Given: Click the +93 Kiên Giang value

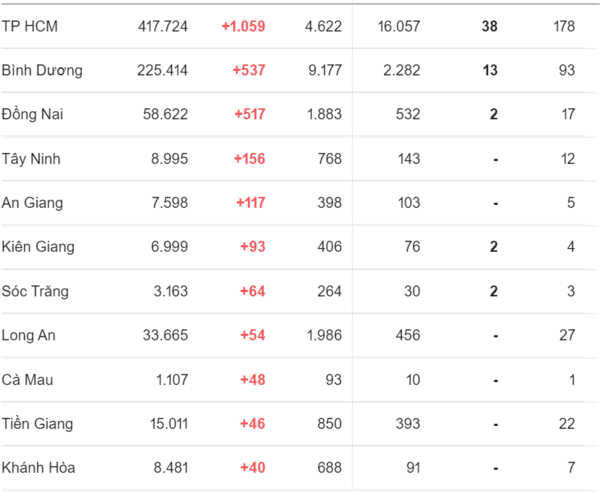Looking at the screenshot, I should tap(253, 247).
